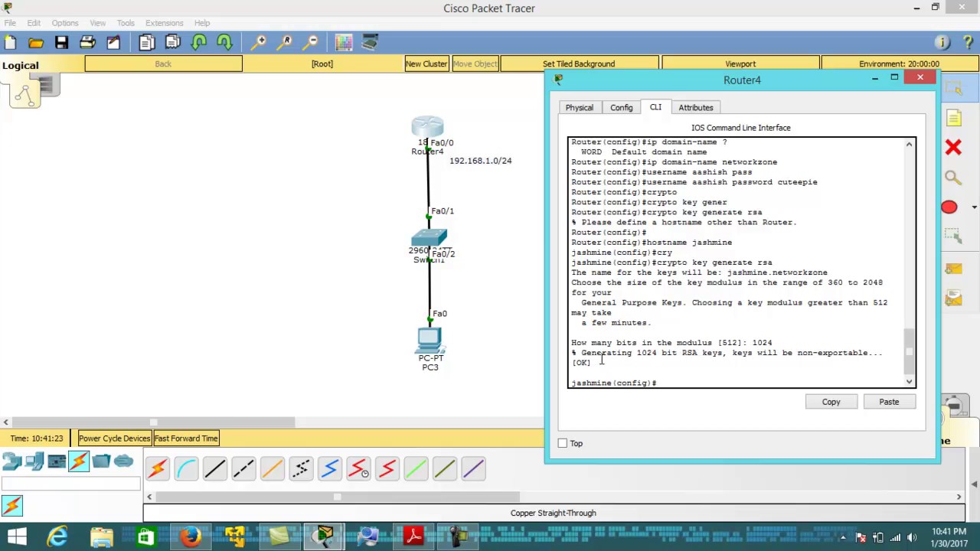Click Power Cycle Devices button
This screenshot has height=551, width=980.
coord(115,439)
